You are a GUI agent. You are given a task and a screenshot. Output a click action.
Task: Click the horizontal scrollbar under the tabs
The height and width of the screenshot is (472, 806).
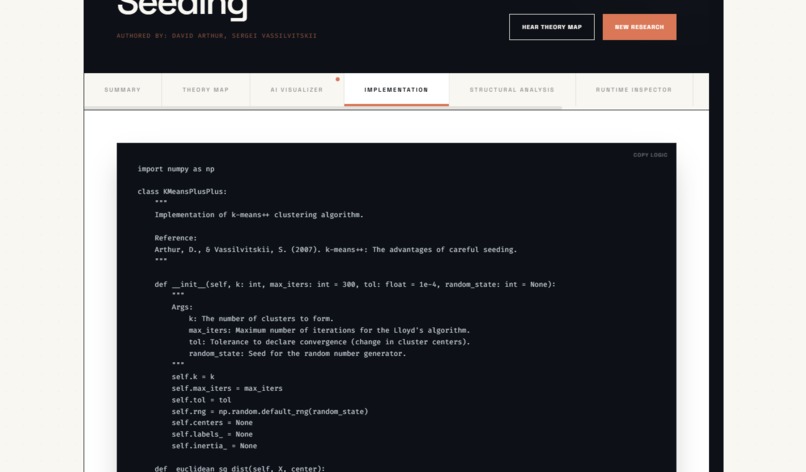click(323, 108)
